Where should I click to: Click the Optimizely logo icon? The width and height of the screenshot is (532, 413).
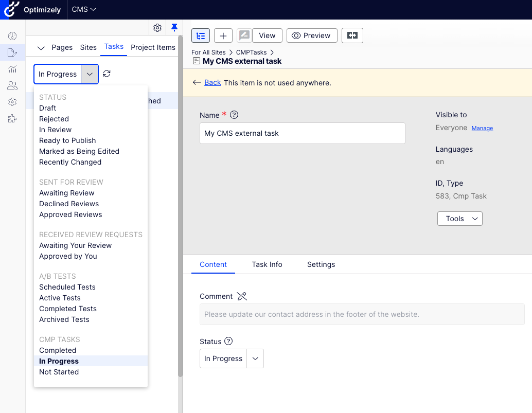click(10, 10)
